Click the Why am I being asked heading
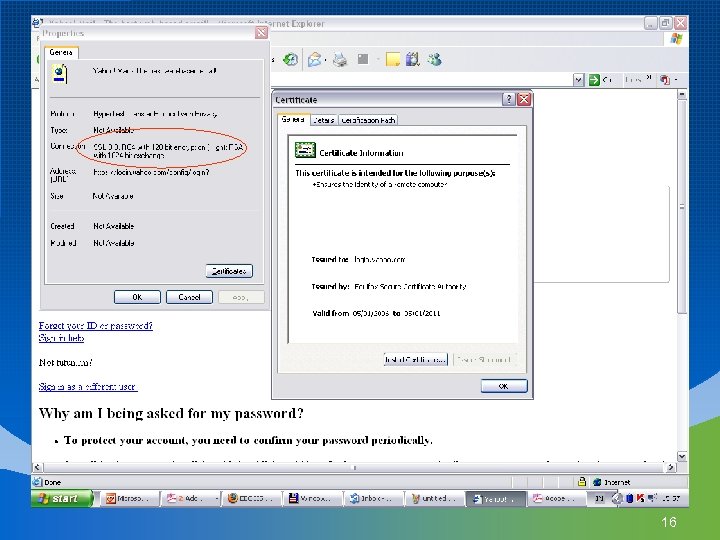 coord(171,413)
